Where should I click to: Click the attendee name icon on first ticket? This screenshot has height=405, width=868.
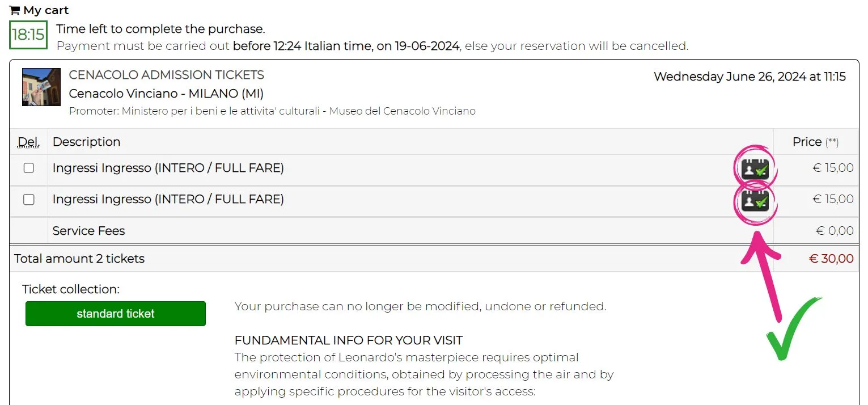pos(755,170)
